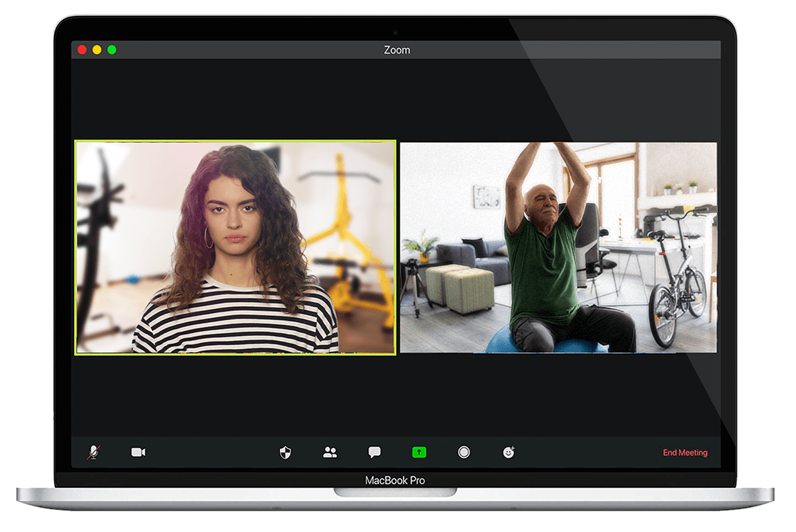Select the exercising man's video tile
This screenshot has width=796, height=532.
(x=558, y=247)
